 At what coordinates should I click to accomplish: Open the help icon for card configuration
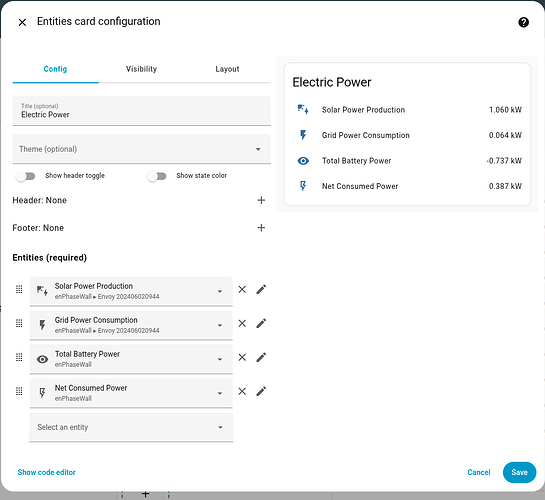(523, 22)
